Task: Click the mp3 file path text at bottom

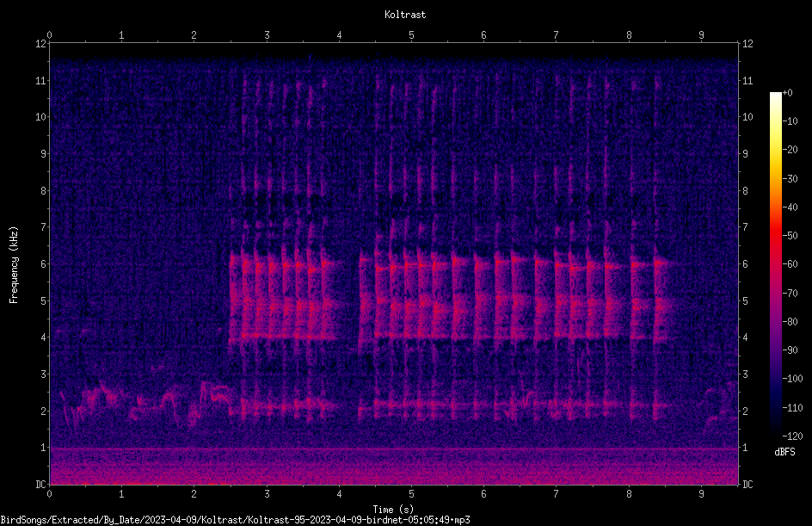Action: [235, 520]
